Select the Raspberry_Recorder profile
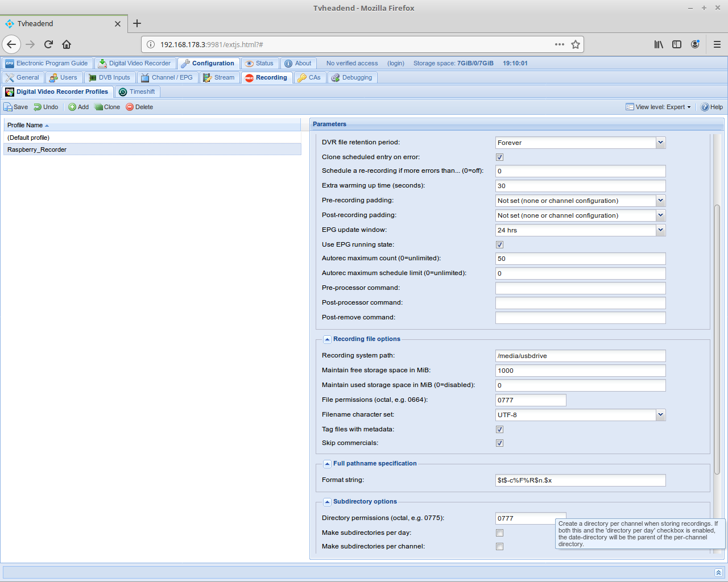 pyautogui.click(x=152, y=149)
